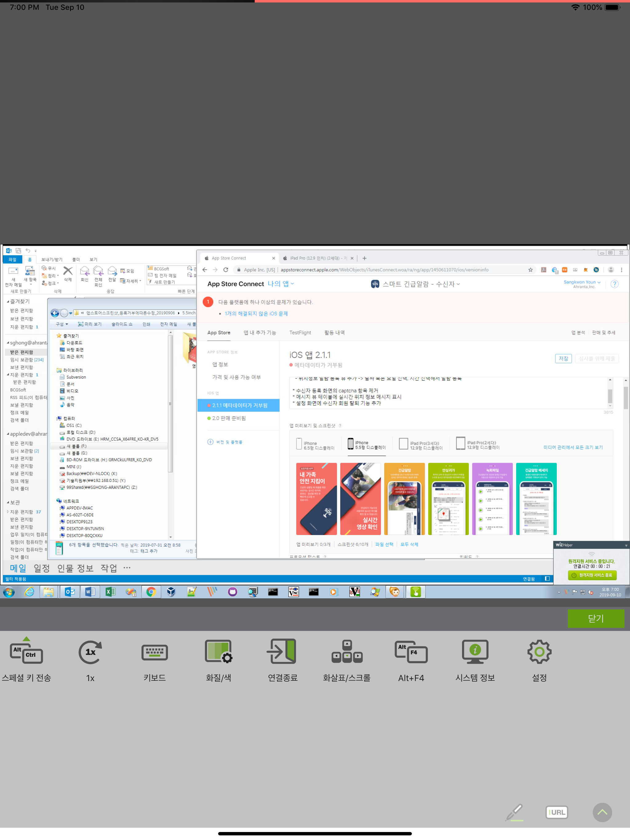Screen dimensions: 630x840
Task: Open the 앱 내 추가 기능 tab
Action: click(x=260, y=333)
